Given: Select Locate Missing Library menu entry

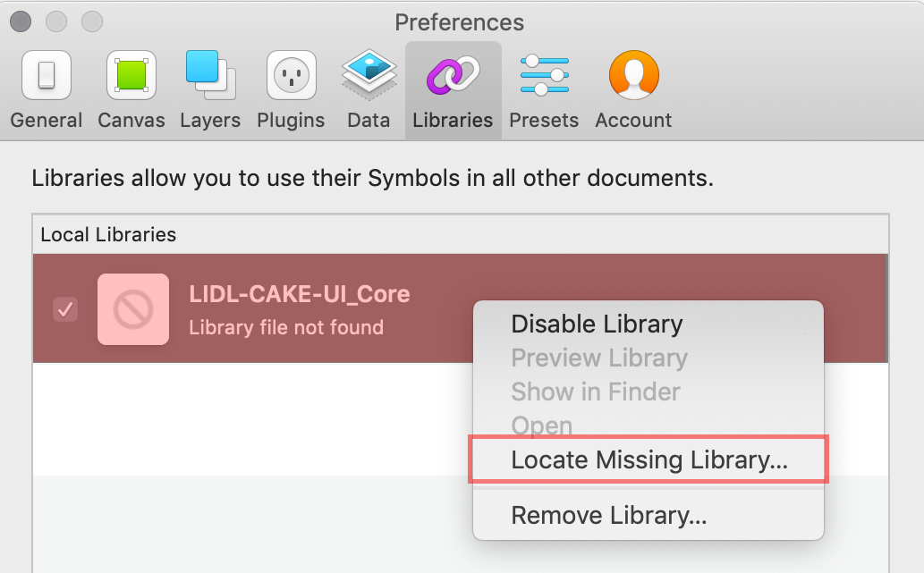Looking at the screenshot, I should [x=648, y=459].
